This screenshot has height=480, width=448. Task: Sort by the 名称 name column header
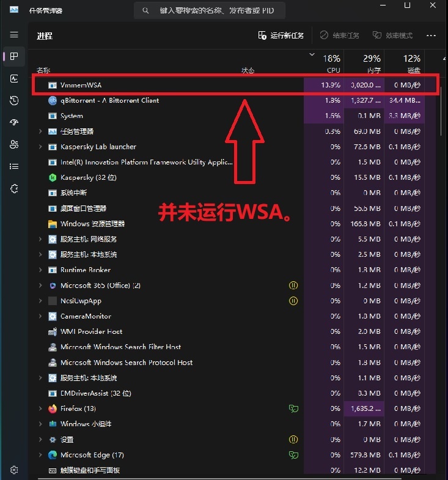43,70
